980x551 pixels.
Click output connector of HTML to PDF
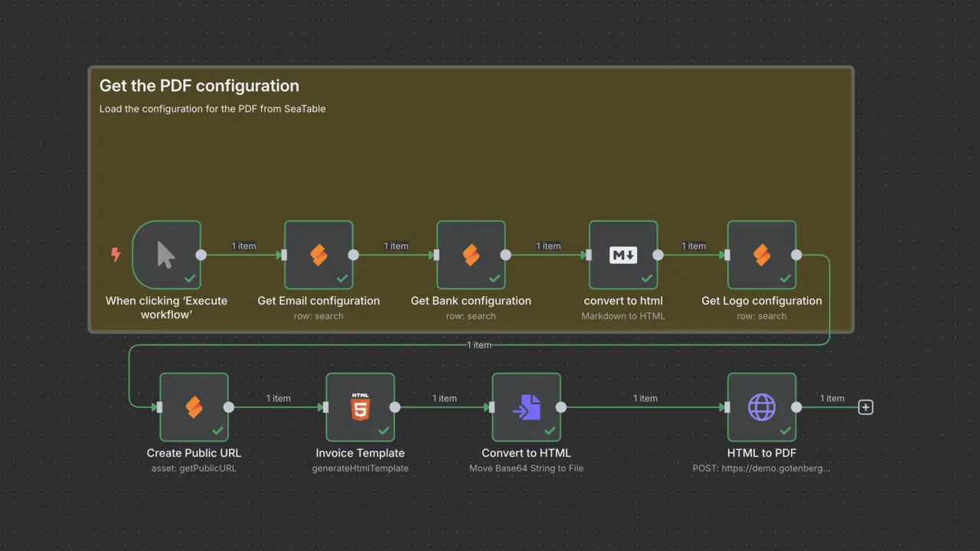click(x=796, y=407)
